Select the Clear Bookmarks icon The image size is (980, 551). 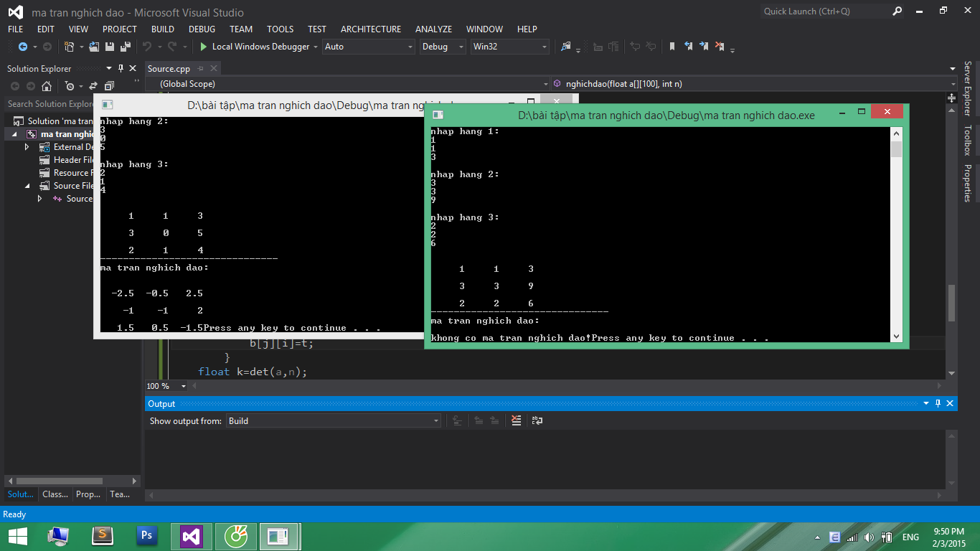(720, 47)
